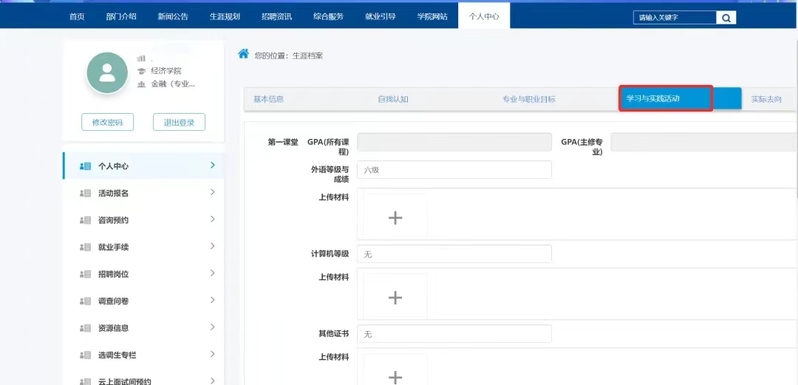The width and height of the screenshot is (798, 385).
Task: Click the 活动报名 sidebar icon
Action: (86, 194)
